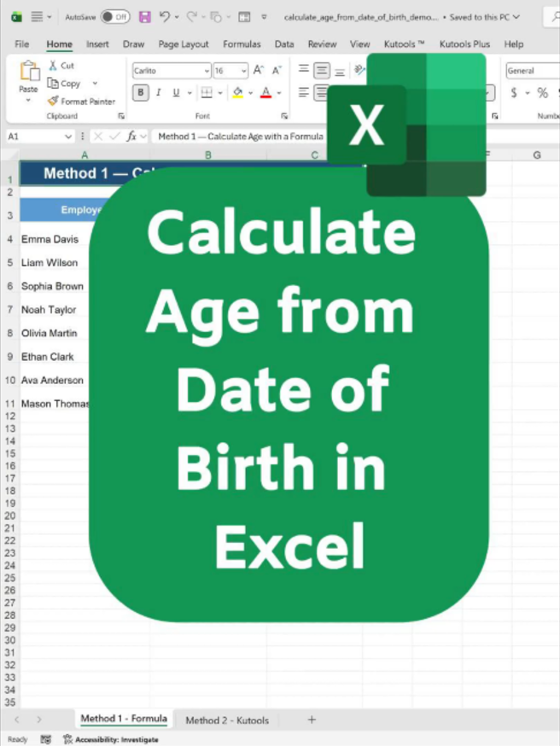
Task: Click the macro record status bar icon
Action: click(x=46, y=739)
